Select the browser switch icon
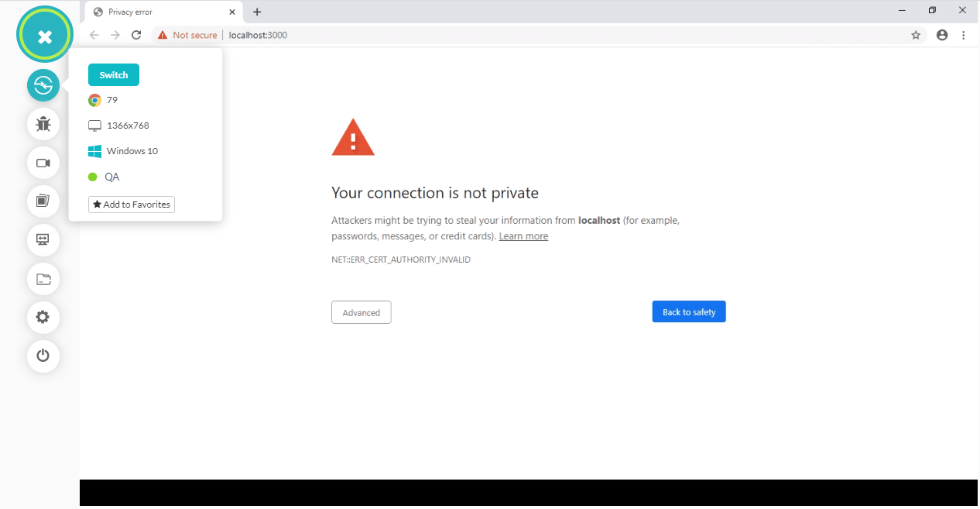The image size is (980, 509). click(x=43, y=85)
